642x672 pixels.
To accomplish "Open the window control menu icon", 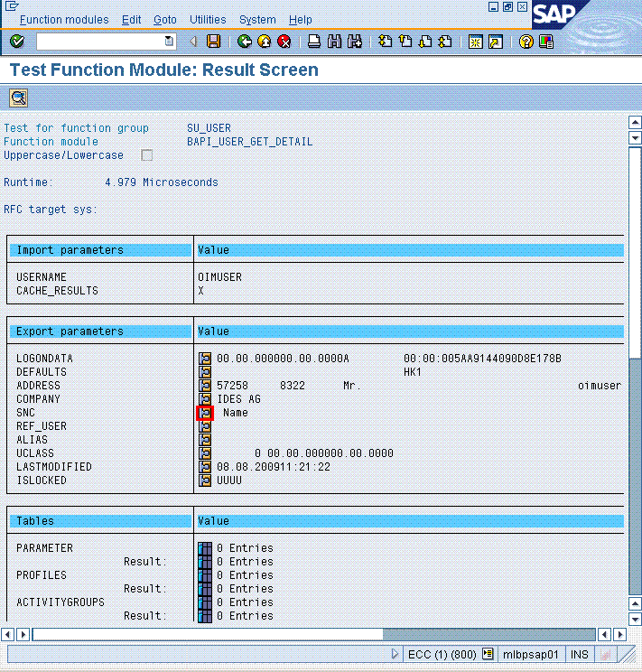I will 12,6.
